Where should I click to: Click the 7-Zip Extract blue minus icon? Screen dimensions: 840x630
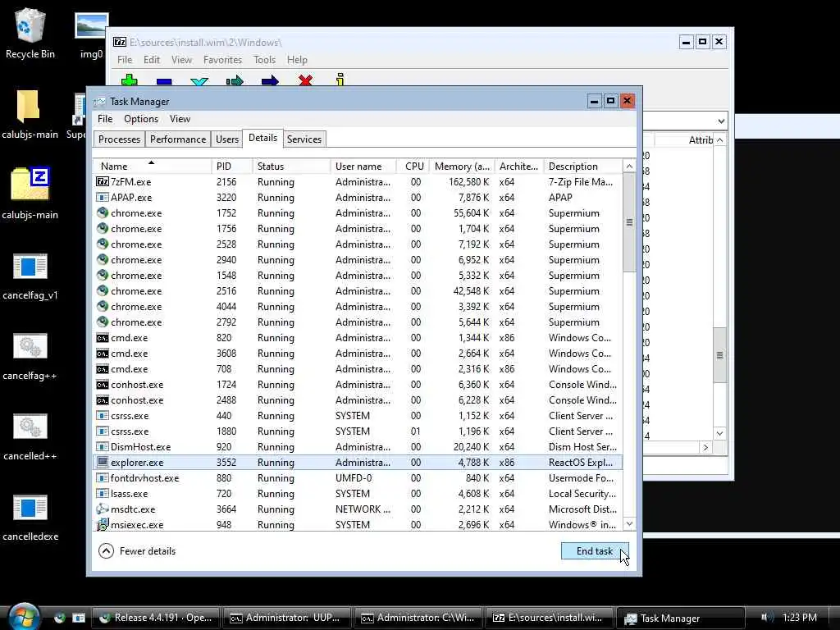(164, 81)
